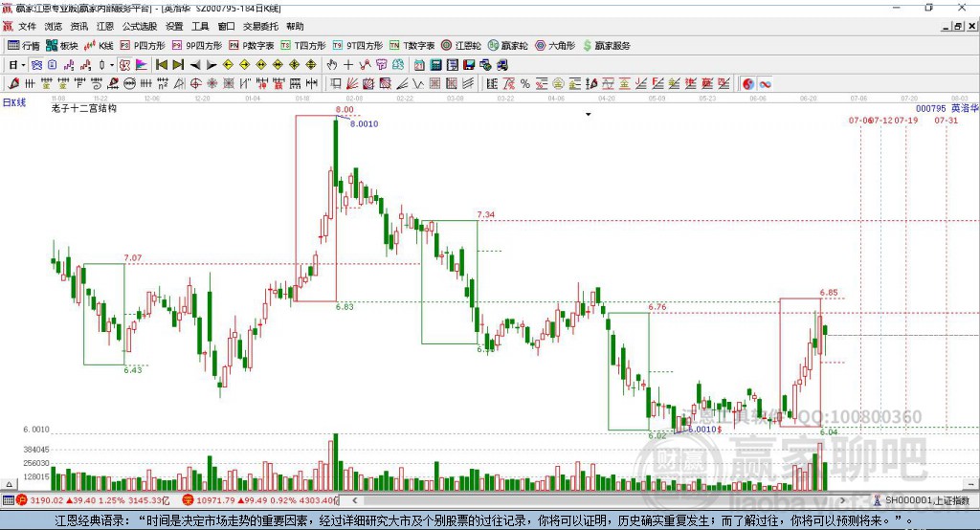Select the Gann fan lines tool

tap(352, 84)
